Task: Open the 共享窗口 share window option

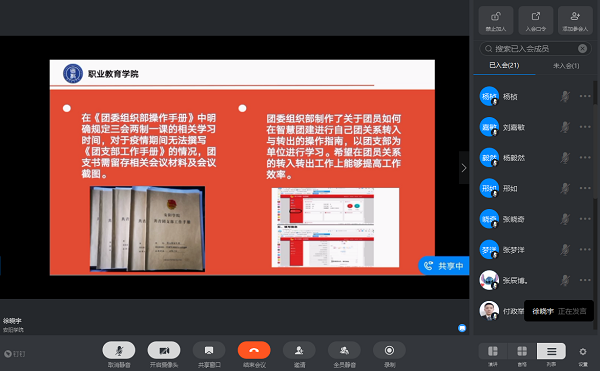Action: pyautogui.click(x=209, y=350)
